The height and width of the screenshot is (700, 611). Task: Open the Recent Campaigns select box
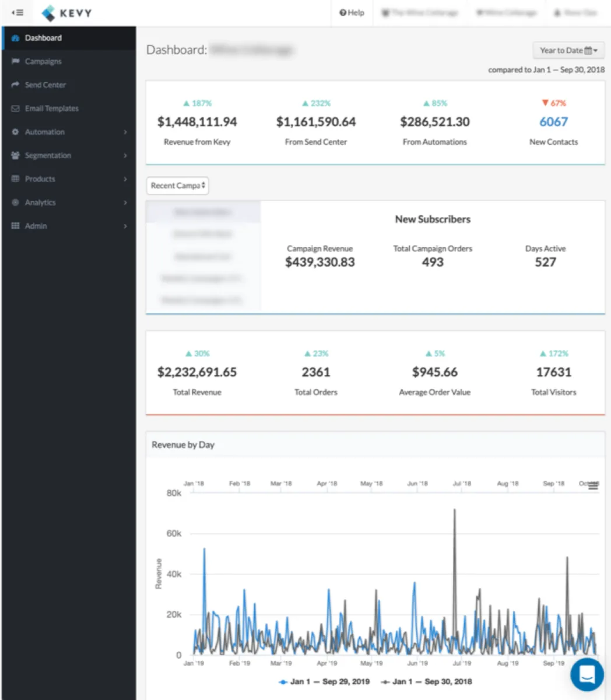point(177,185)
